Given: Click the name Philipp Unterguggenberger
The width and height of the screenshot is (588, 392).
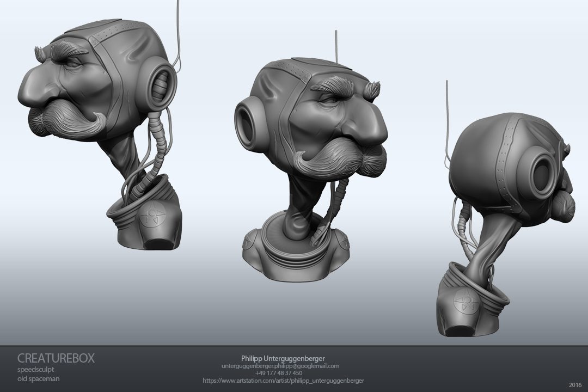Looking at the screenshot, I should [x=283, y=358].
